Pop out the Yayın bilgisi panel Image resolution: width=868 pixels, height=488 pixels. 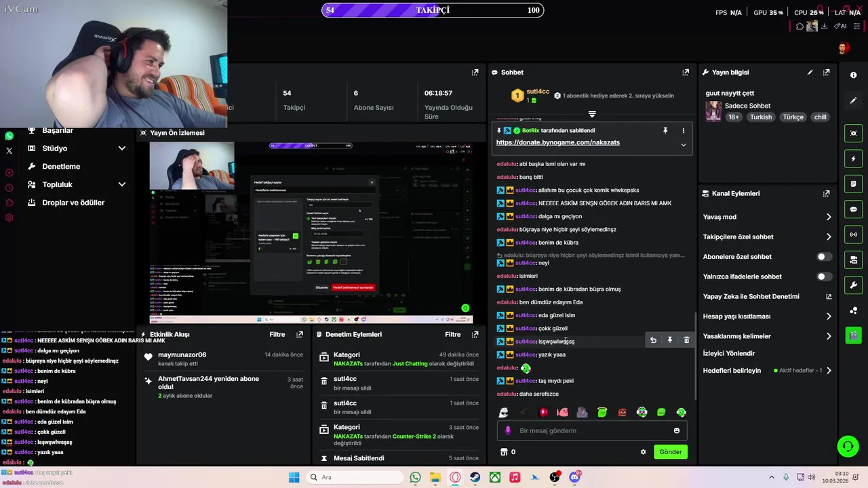click(826, 72)
